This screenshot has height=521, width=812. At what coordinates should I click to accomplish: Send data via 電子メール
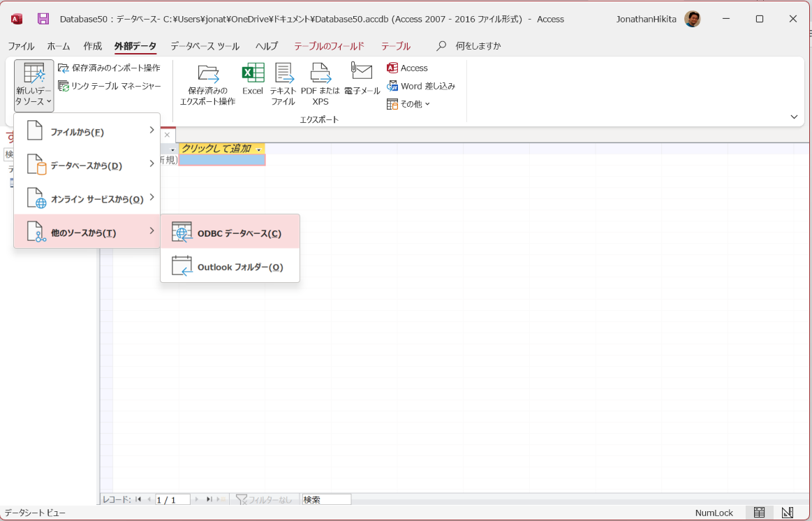pos(361,82)
